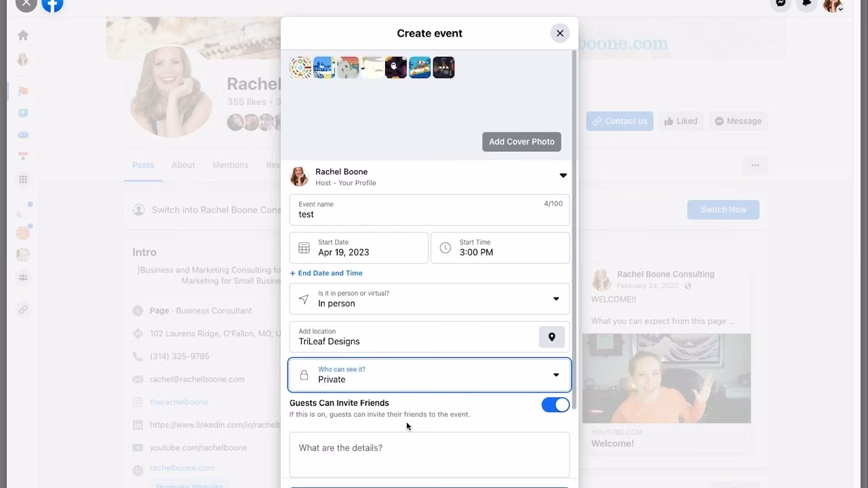Switch to the About tab on the page
The width and height of the screenshot is (868, 488).
(x=183, y=165)
